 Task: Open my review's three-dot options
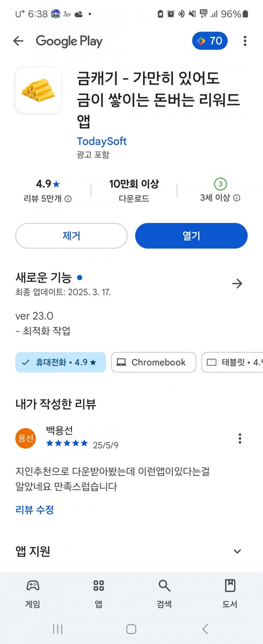tap(240, 438)
